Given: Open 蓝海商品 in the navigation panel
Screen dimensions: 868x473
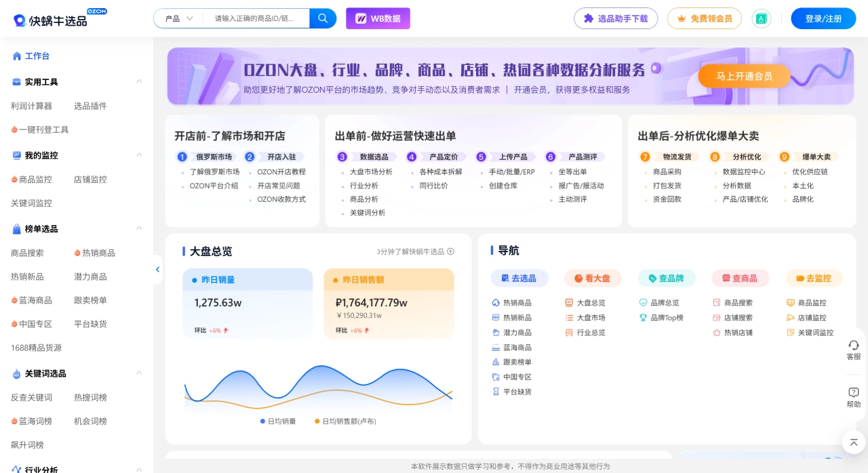Looking at the screenshot, I should click(x=512, y=348).
